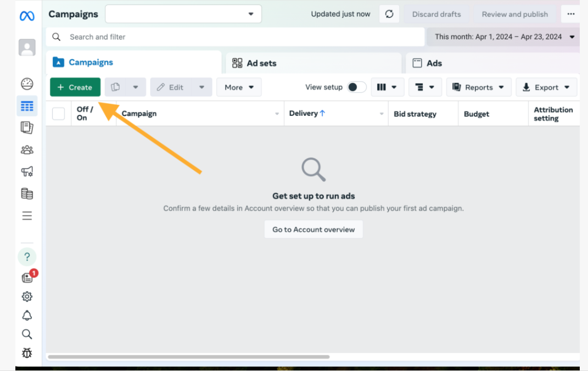588x371 pixels.
Task: Click the Edit button
Action: pos(171,87)
